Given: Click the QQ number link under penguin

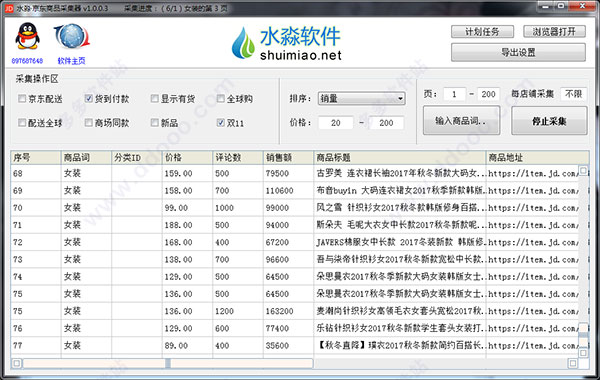Looking at the screenshot, I should (27, 60).
